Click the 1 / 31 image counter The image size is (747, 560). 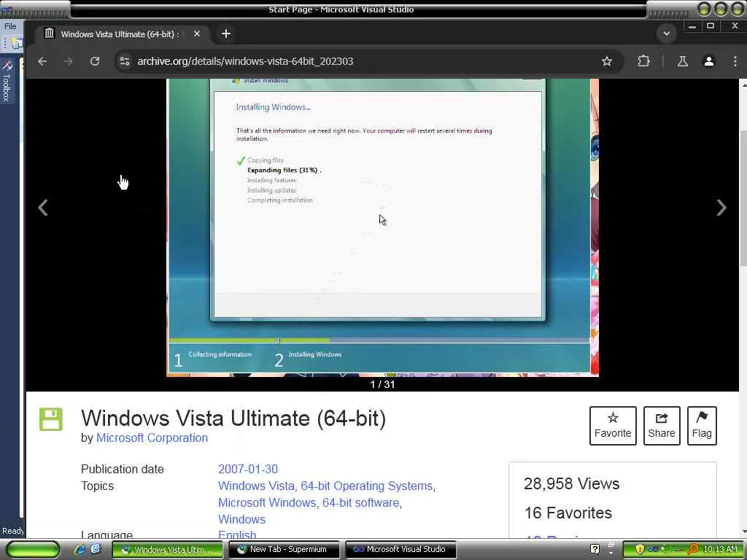click(x=382, y=384)
